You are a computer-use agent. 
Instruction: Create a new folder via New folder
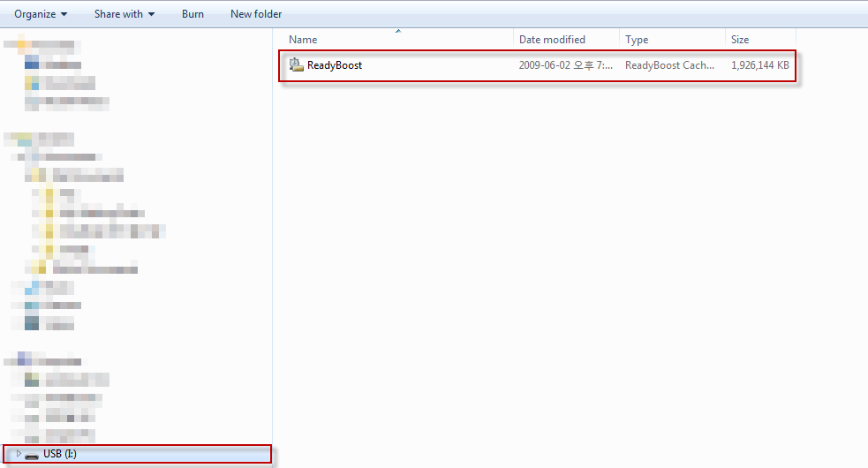click(256, 14)
